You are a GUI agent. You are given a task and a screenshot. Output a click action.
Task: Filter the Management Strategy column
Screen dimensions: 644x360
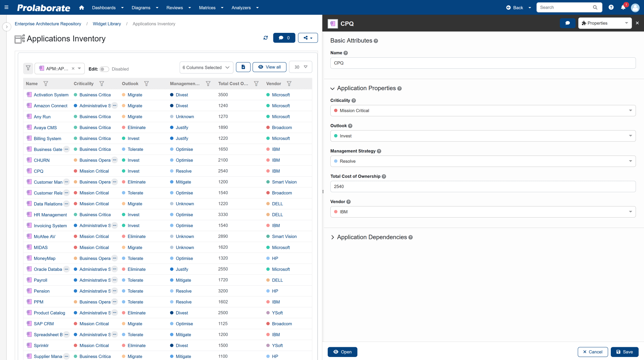coord(208,84)
